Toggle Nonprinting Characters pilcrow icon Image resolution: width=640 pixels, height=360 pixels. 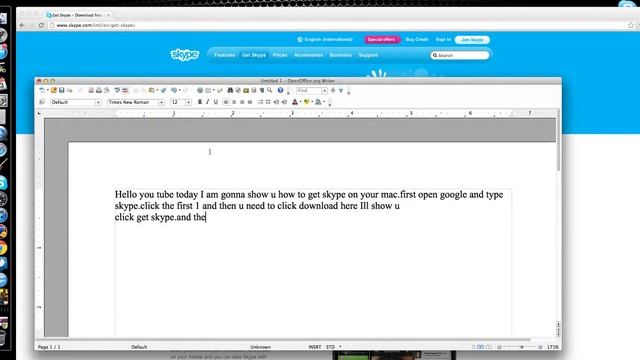(262, 90)
